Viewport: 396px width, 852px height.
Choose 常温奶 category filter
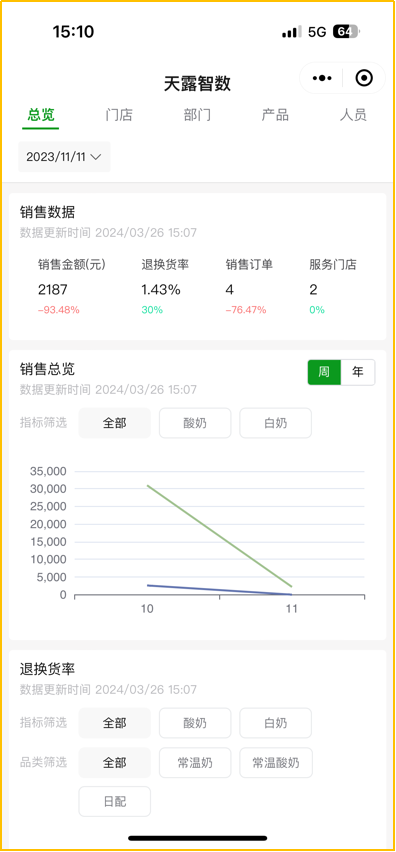(195, 762)
